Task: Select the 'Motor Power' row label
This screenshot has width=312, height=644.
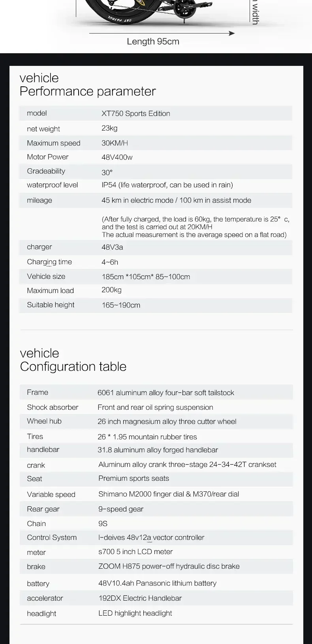Action: (x=48, y=157)
